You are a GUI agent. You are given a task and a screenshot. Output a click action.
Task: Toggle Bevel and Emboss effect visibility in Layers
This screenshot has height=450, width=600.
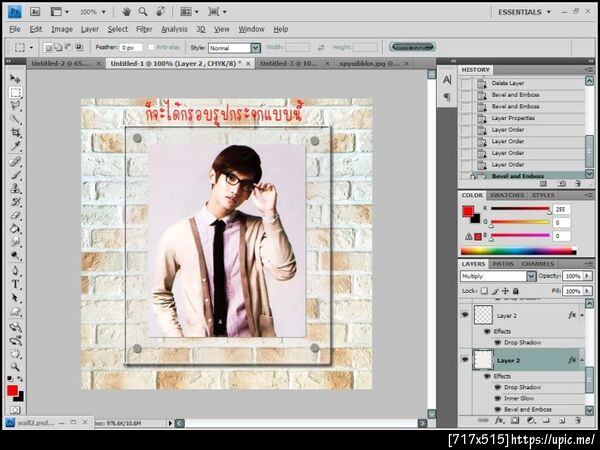pos(497,409)
